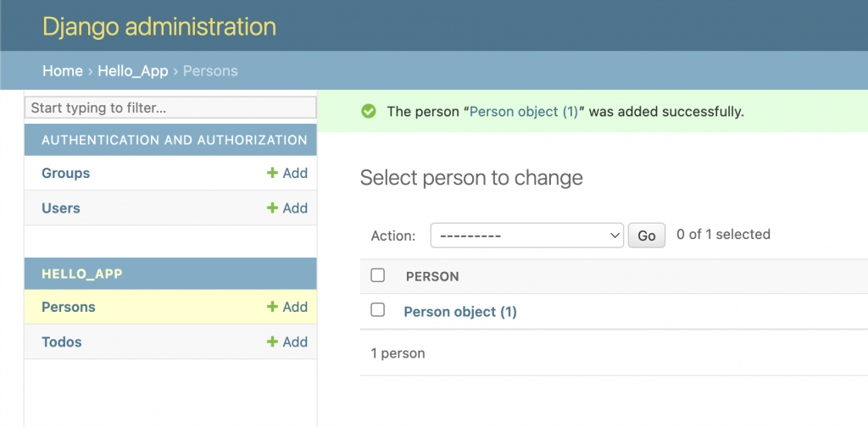
Task: Open Groups in the sidebar
Action: (65, 173)
